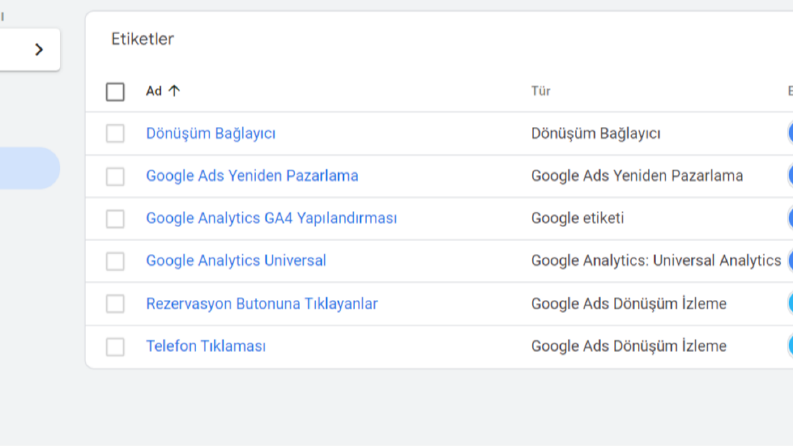The height and width of the screenshot is (446, 793).
Task: Open Google Analytics GA4 Yapılandırması tag
Action: point(272,218)
